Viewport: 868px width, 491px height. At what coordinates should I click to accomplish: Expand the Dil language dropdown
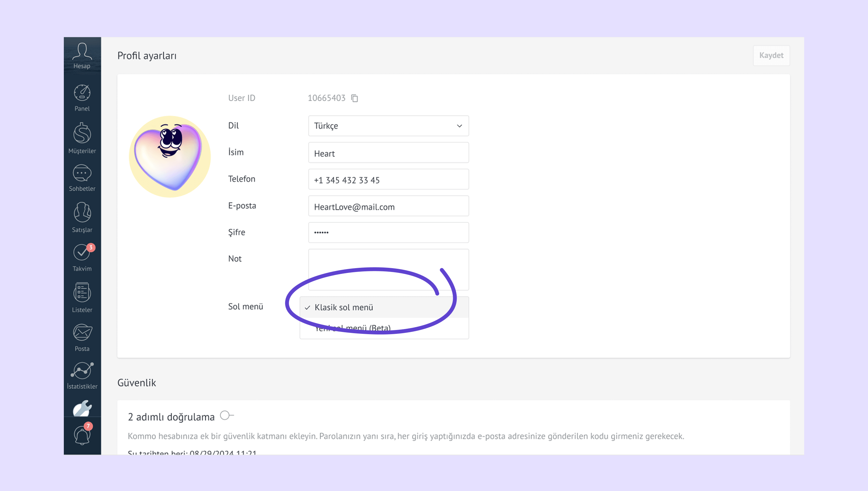388,126
